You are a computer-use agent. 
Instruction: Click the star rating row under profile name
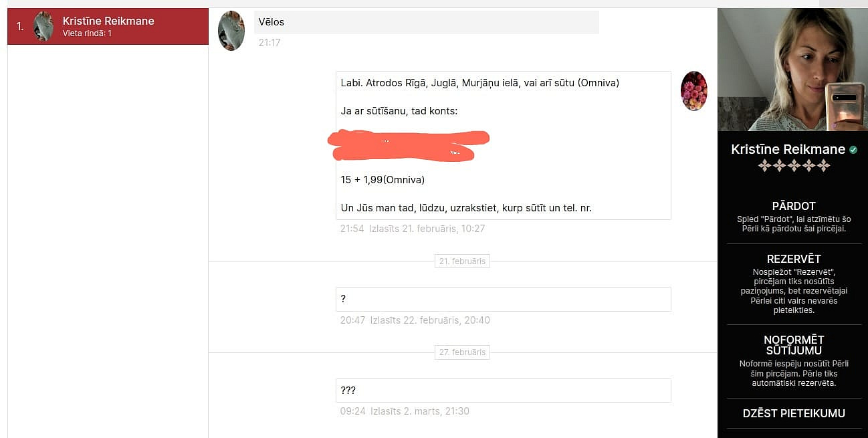click(x=794, y=165)
